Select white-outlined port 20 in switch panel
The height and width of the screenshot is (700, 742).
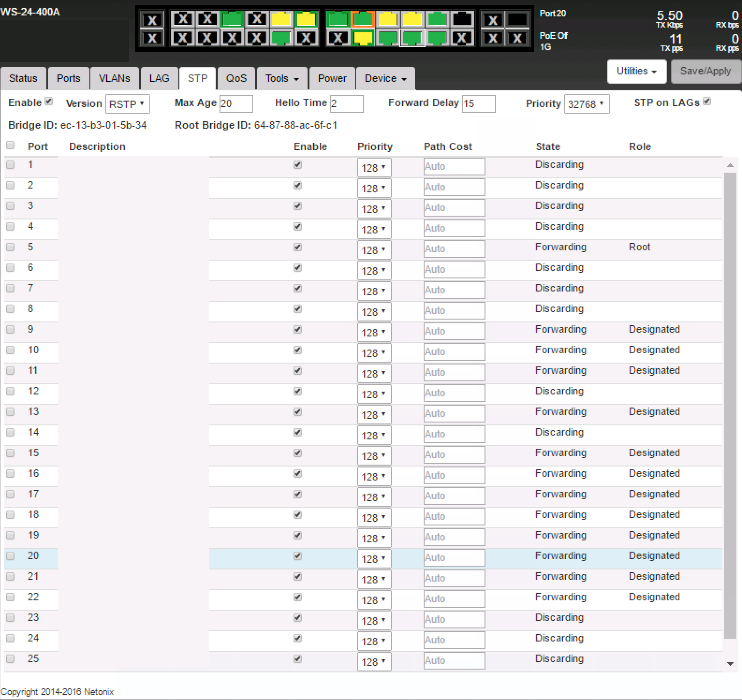[412, 38]
